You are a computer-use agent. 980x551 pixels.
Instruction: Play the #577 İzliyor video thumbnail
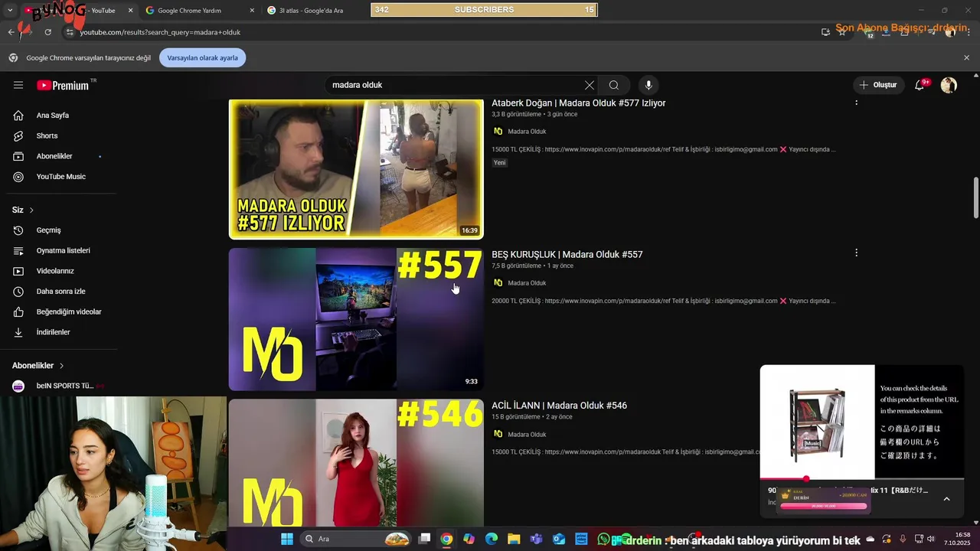coord(356,169)
